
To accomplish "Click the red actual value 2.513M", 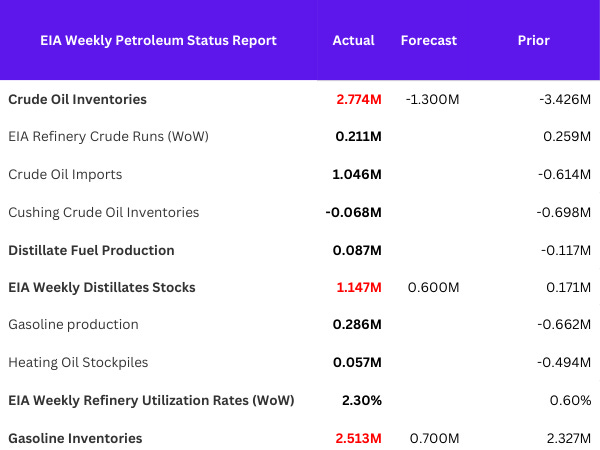I will 359,438.
